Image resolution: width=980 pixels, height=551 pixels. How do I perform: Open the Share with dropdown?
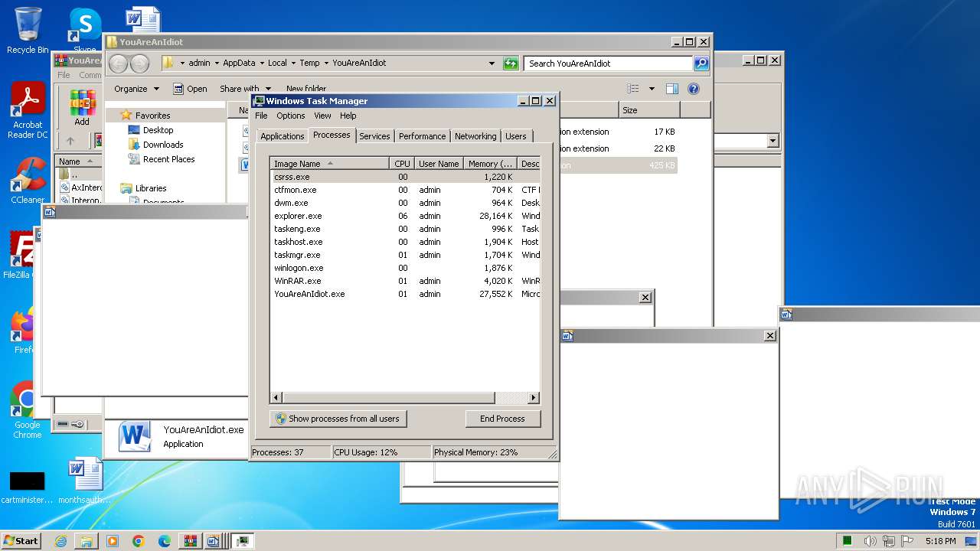tap(245, 89)
